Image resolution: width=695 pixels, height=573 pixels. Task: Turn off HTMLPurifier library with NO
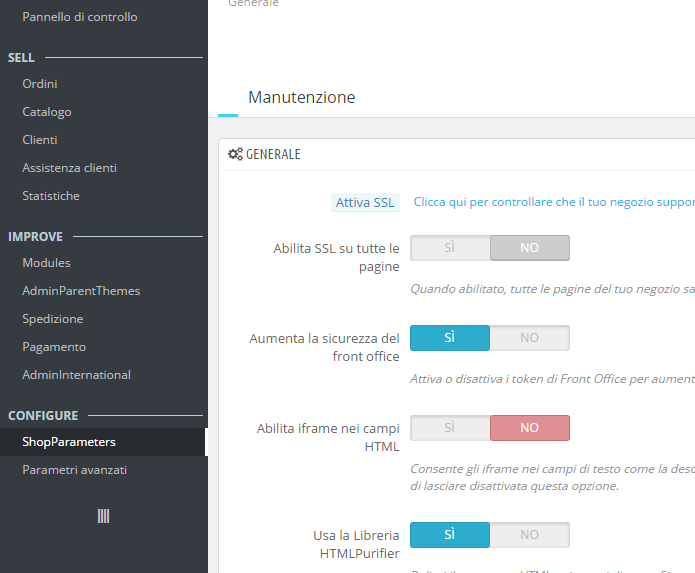point(530,535)
